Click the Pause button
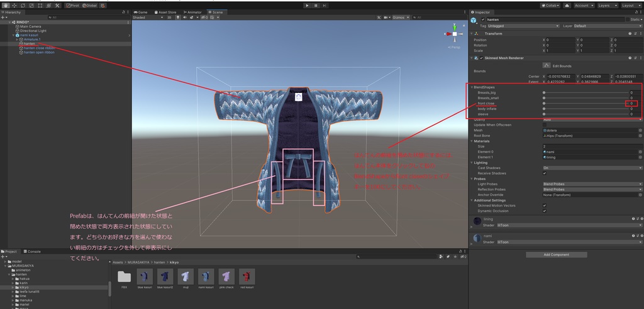Image resolution: width=644 pixels, height=309 pixels. point(316,6)
